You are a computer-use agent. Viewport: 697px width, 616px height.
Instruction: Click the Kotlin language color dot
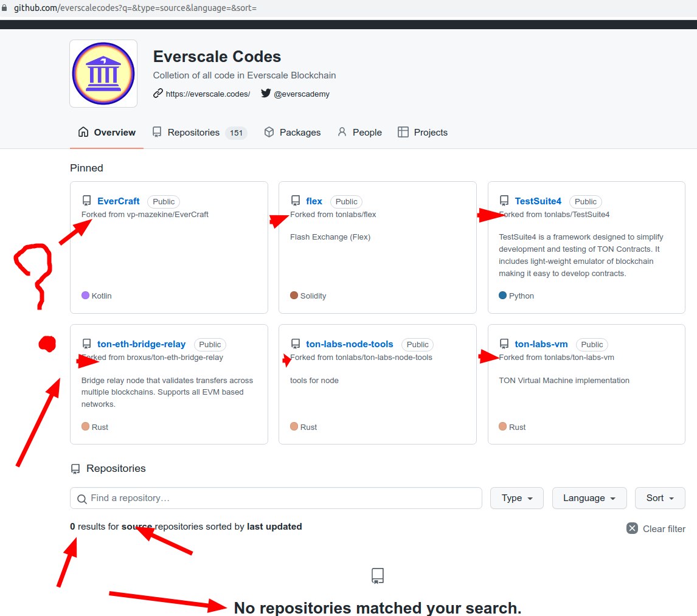click(85, 296)
